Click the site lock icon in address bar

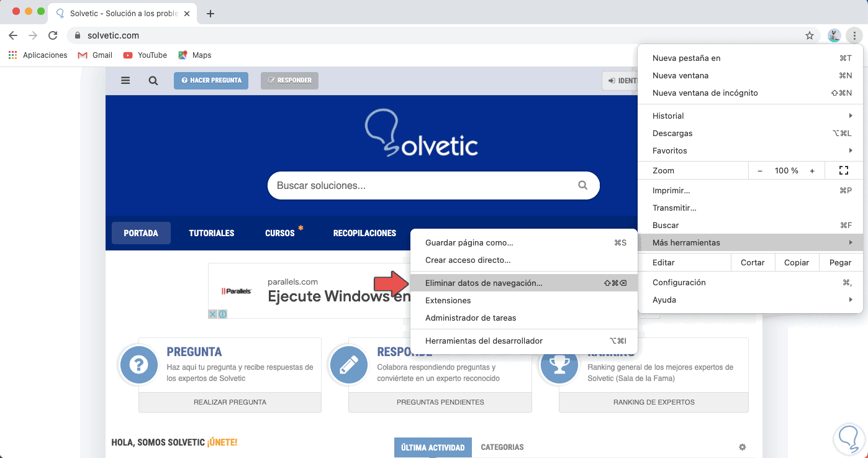(x=78, y=35)
